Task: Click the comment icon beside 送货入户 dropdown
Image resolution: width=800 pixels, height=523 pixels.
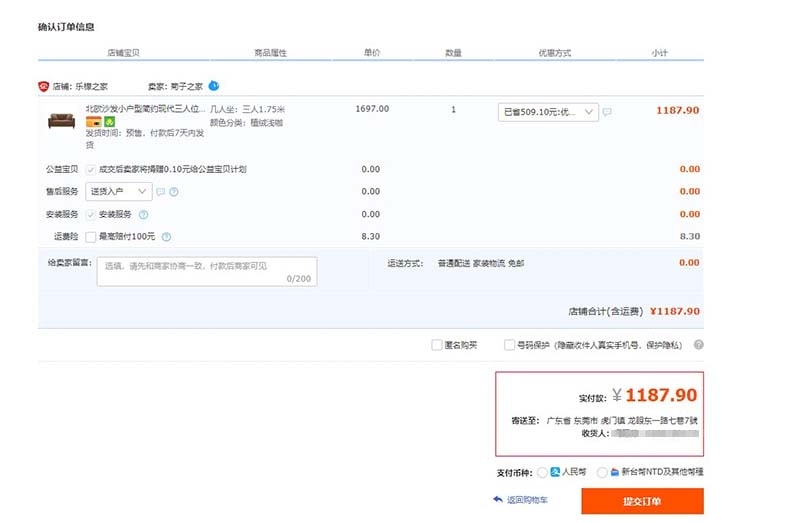Action: [x=160, y=192]
